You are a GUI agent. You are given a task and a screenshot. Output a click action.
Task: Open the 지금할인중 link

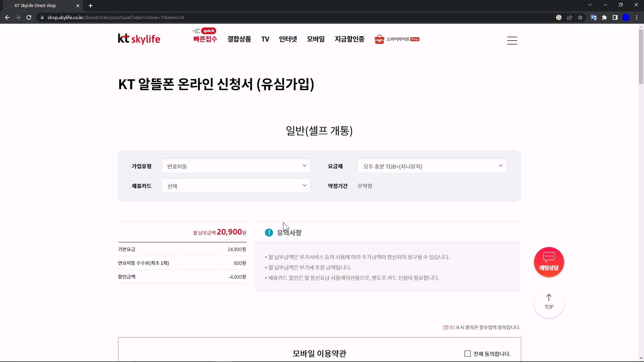click(x=350, y=39)
